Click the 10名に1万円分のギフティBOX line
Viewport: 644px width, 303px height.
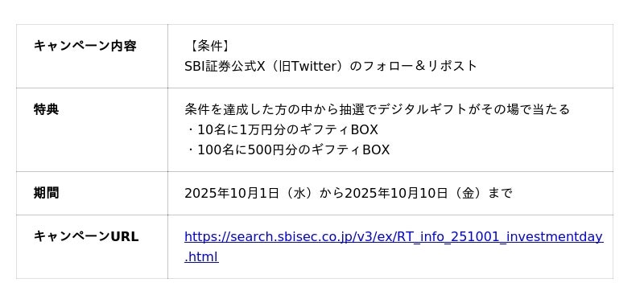(281, 130)
